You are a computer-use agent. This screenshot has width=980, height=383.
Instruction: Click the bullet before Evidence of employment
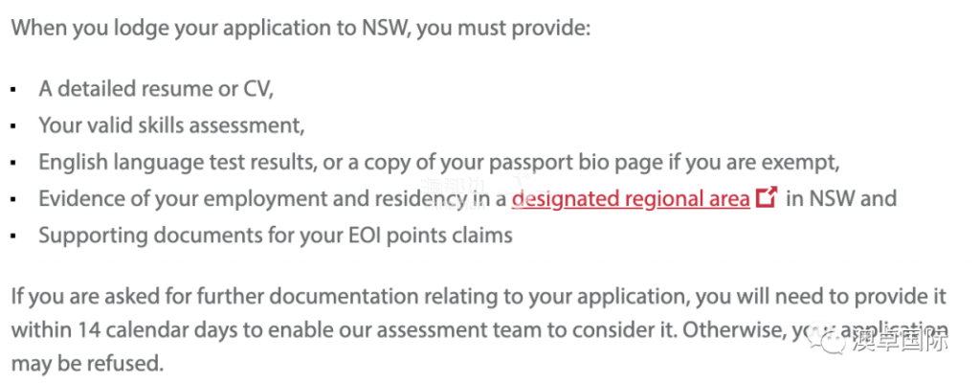(13, 199)
